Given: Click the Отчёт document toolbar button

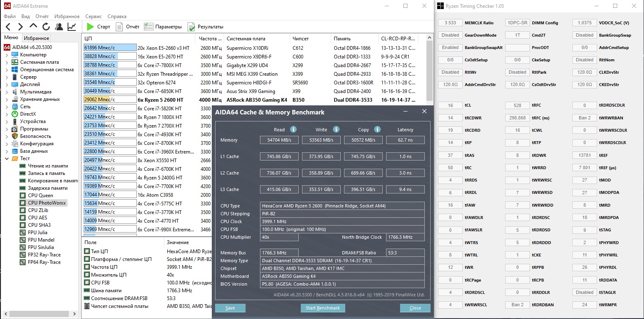Looking at the screenshot, I should [127, 27].
